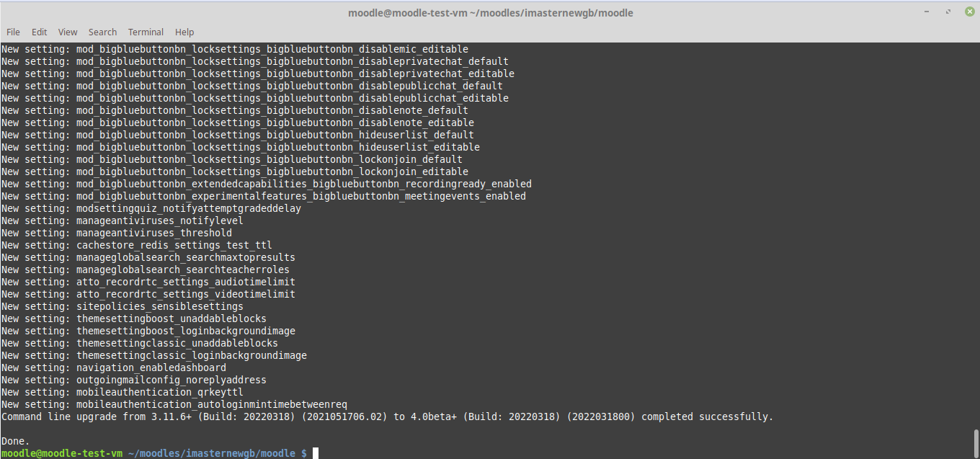This screenshot has width=980, height=459.
Task: Open the Search menu
Action: pyautogui.click(x=102, y=32)
